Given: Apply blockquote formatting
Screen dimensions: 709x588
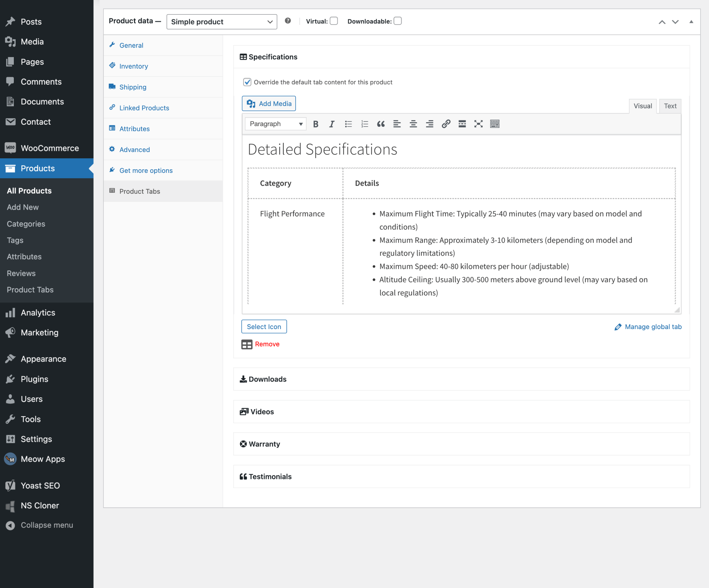Looking at the screenshot, I should click(x=381, y=124).
